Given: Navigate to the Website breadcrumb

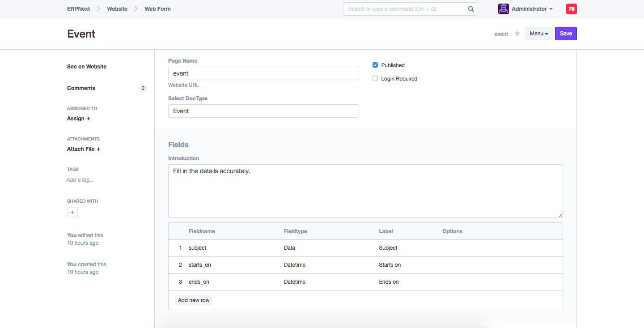Looking at the screenshot, I should click(117, 9).
